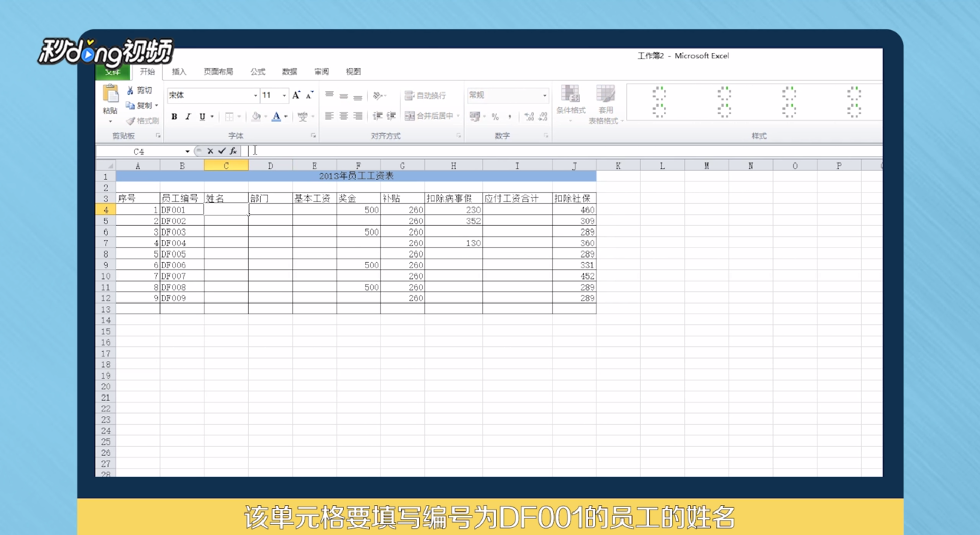Select row 4 header
The width and height of the screenshot is (980, 535).
click(106, 210)
